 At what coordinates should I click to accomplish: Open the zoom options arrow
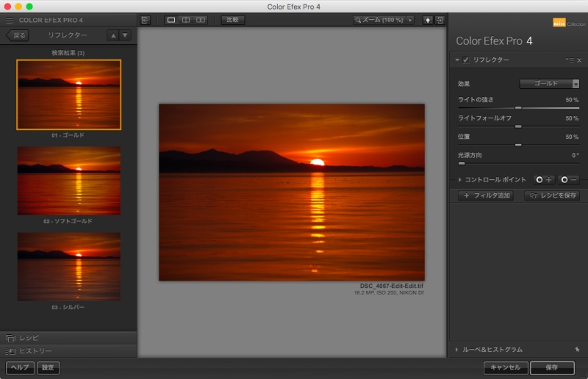pos(410,20)
